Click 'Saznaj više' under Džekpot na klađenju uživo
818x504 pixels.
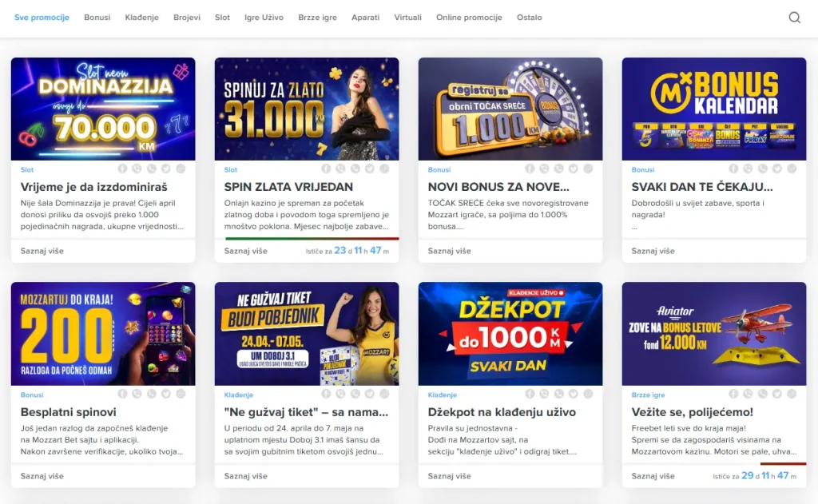coord(449,476)
